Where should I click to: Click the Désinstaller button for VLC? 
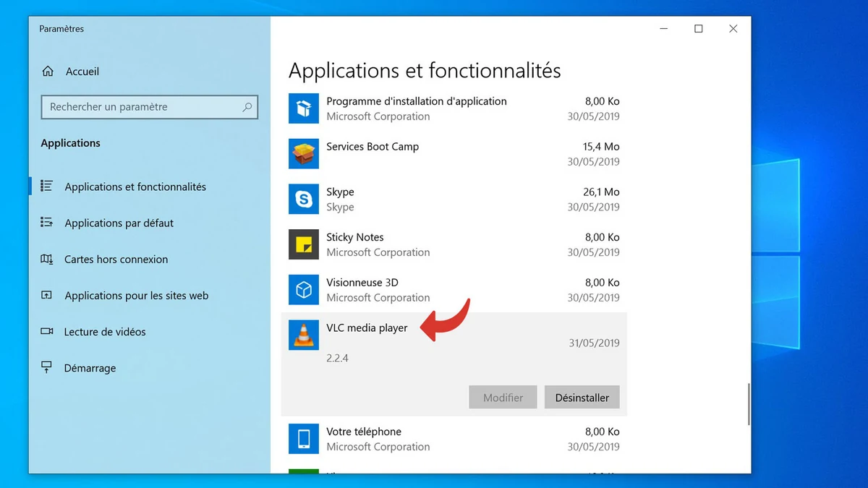[582, 397]
